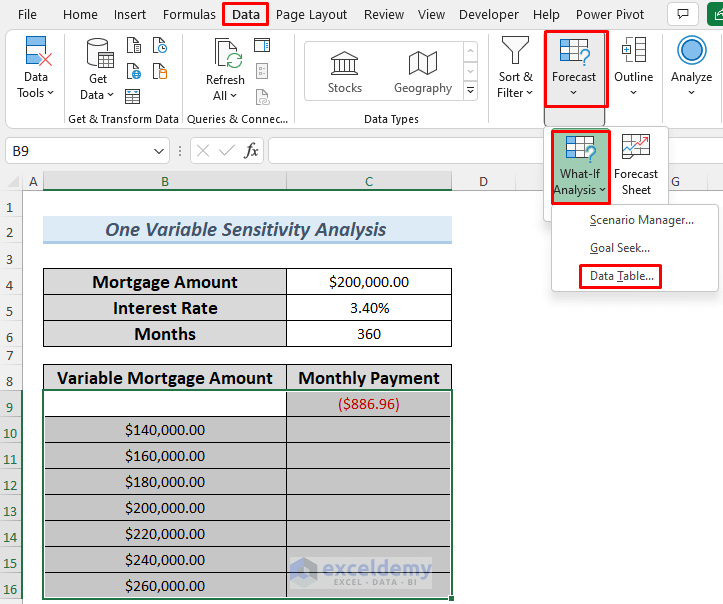Click the Refresh All icon
Viewport: 723px width, 604px height.
pos(227,53)
